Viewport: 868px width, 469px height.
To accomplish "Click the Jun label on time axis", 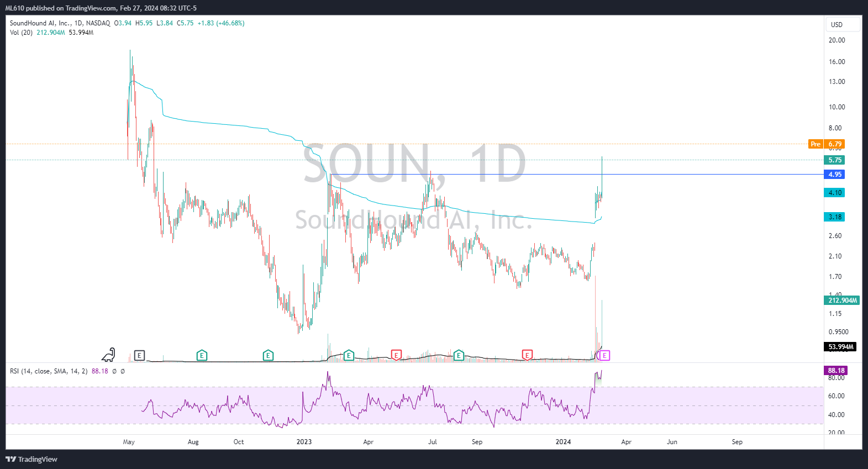I will (x=672, y=442).
